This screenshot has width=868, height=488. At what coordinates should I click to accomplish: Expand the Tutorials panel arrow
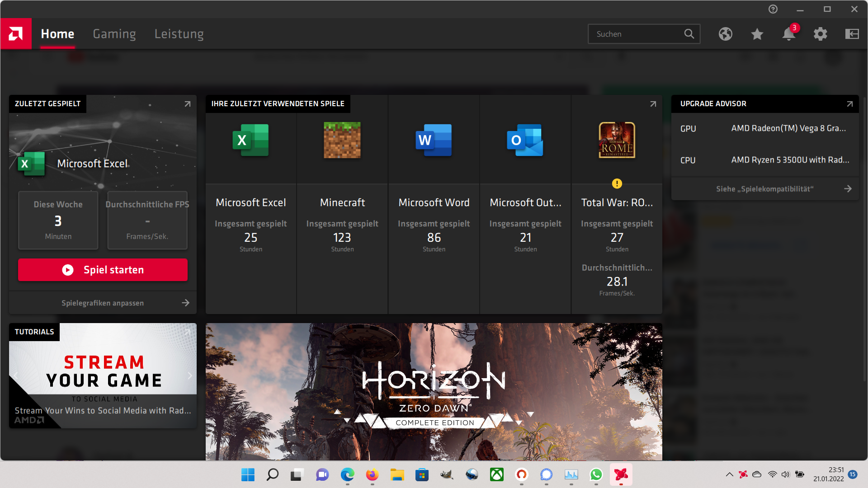tap(188, 332)
